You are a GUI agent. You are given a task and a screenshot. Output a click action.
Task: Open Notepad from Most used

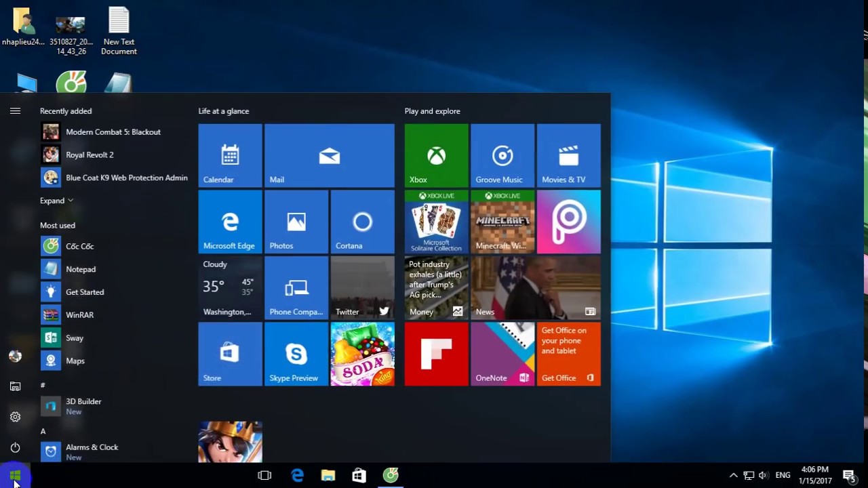pos(114,269)
